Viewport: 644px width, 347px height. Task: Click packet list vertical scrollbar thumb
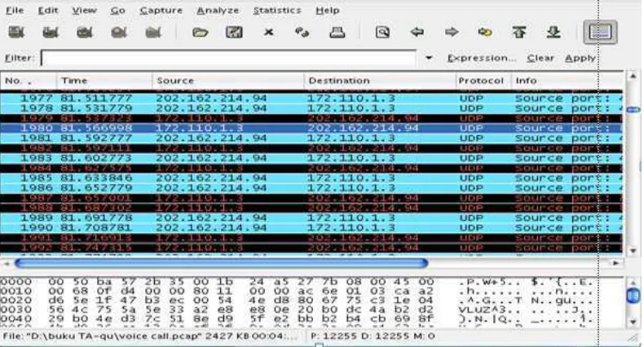633,109
